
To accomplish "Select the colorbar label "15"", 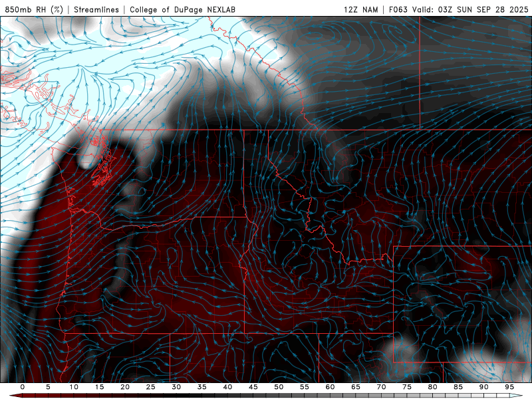I will (99, 387).
